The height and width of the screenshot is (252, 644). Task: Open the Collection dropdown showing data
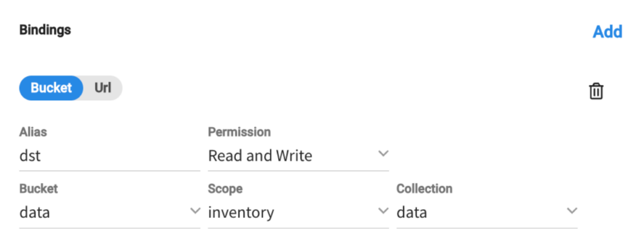[487, 214]
